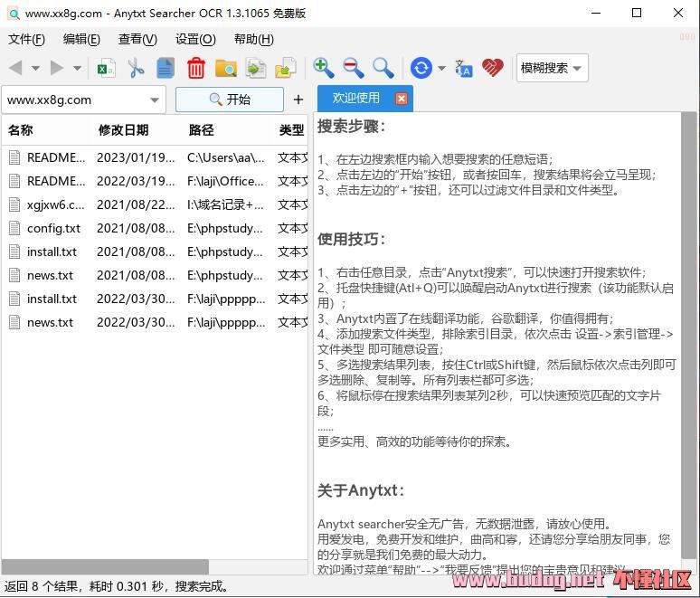Close the 欢迎使用 tab
700x598 pixels.
(402, 99)
